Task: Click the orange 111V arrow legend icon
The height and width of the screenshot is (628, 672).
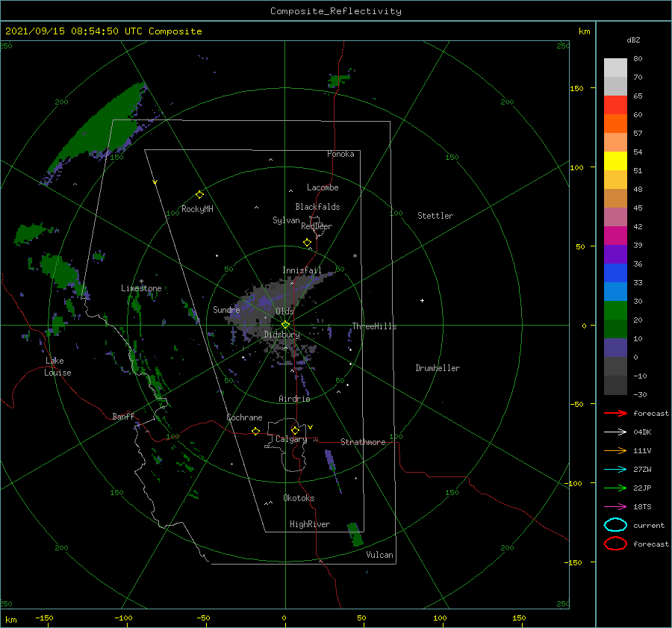Action: click(615, 450)
